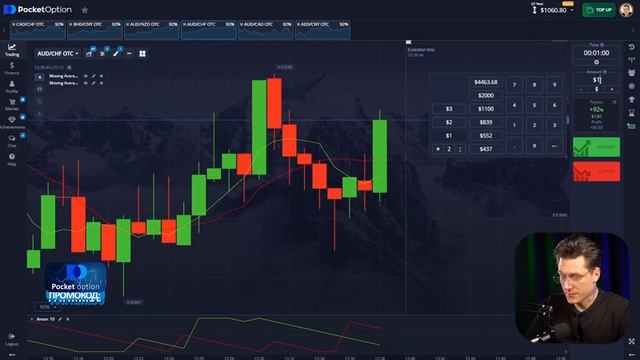Select the $1100 preset amount

486,109
